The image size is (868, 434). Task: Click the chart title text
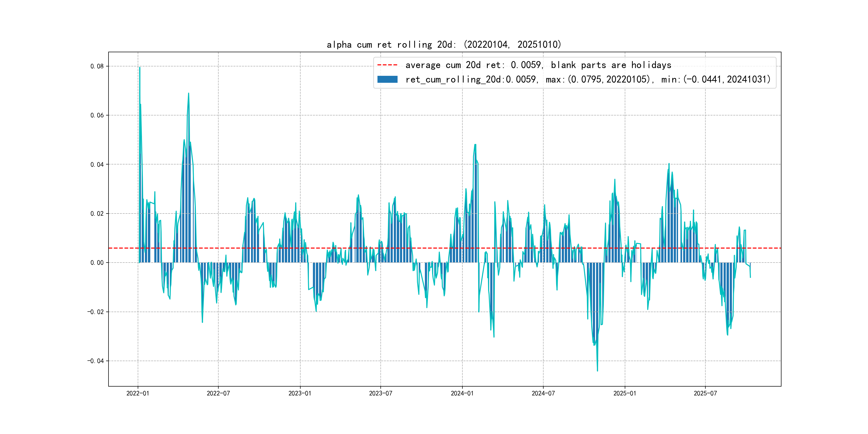click(x=444, y=44)
